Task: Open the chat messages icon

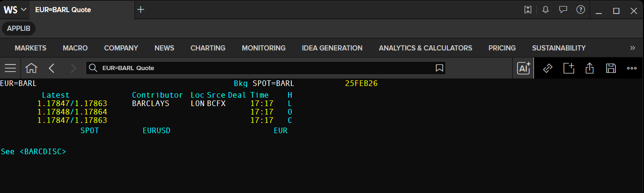Action: point(563,10)
